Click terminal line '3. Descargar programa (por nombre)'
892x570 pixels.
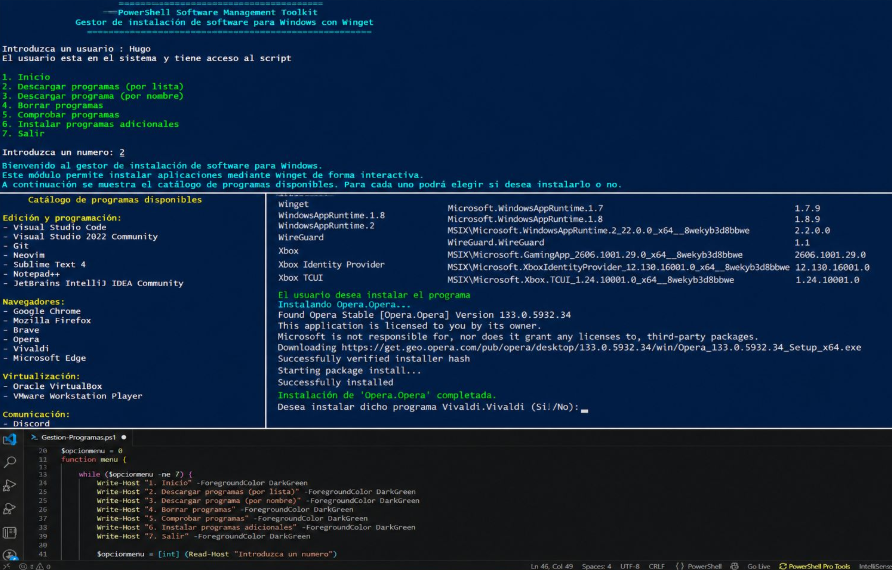[x=93, y=96]
